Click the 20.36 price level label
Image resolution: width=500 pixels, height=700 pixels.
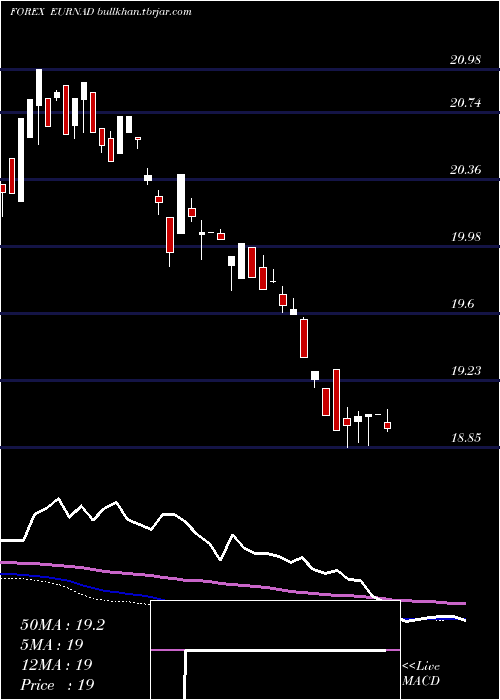[466, 170]
